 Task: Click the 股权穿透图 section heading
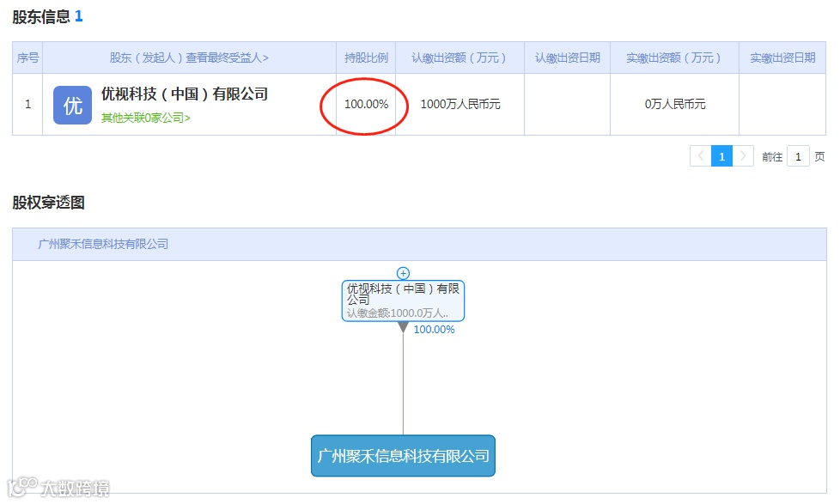coord(48,203)
